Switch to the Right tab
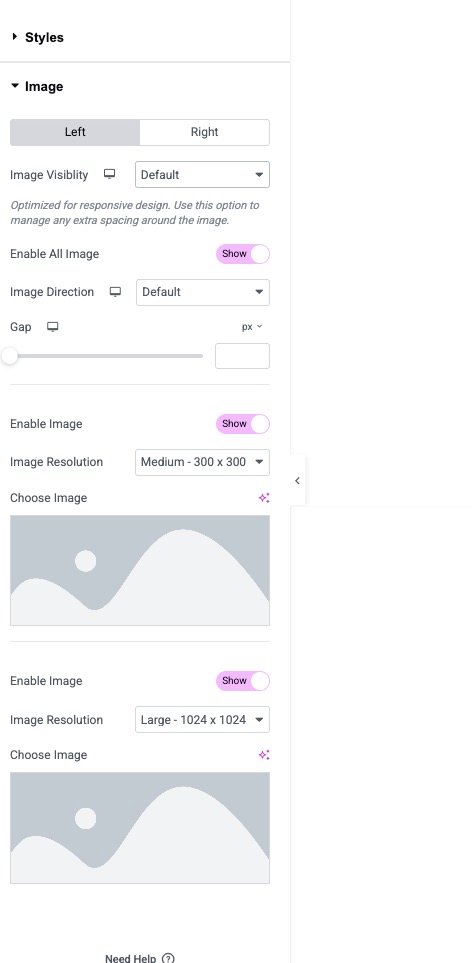This screenshot has height=963, width=472. click(204, 132)
